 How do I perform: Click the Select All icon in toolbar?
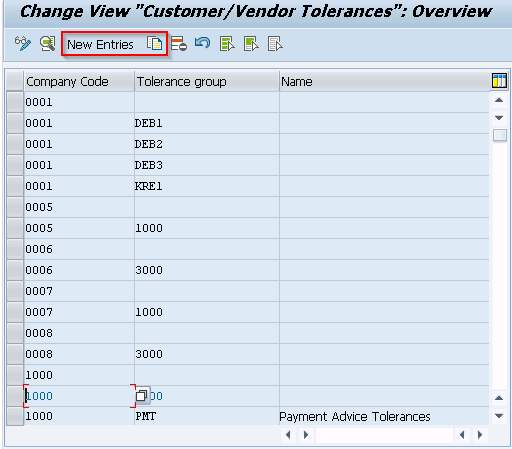pos(227,44)
